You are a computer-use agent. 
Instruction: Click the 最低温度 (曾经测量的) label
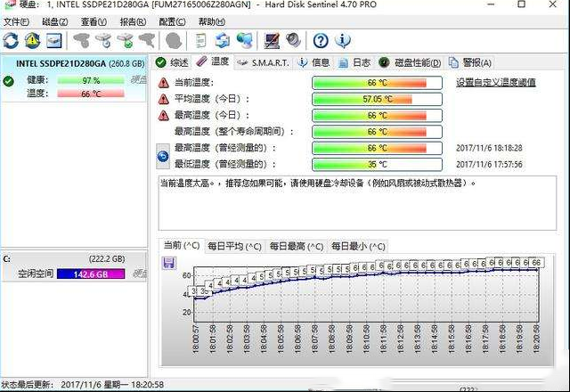225,164
